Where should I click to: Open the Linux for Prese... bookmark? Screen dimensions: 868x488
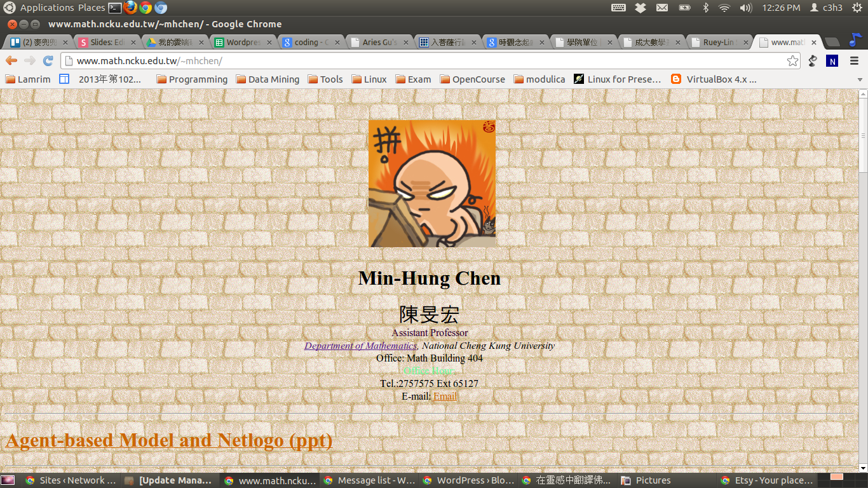618,79
